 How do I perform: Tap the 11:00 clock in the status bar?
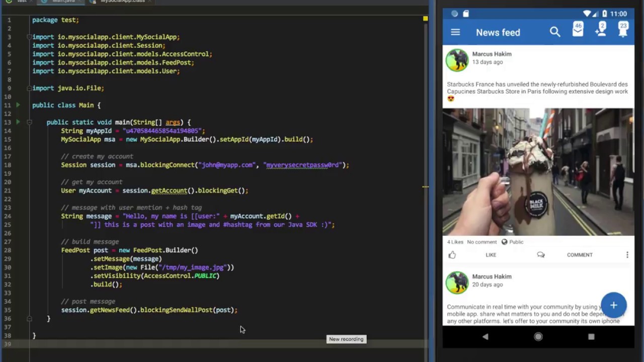(x=618, y=14)
